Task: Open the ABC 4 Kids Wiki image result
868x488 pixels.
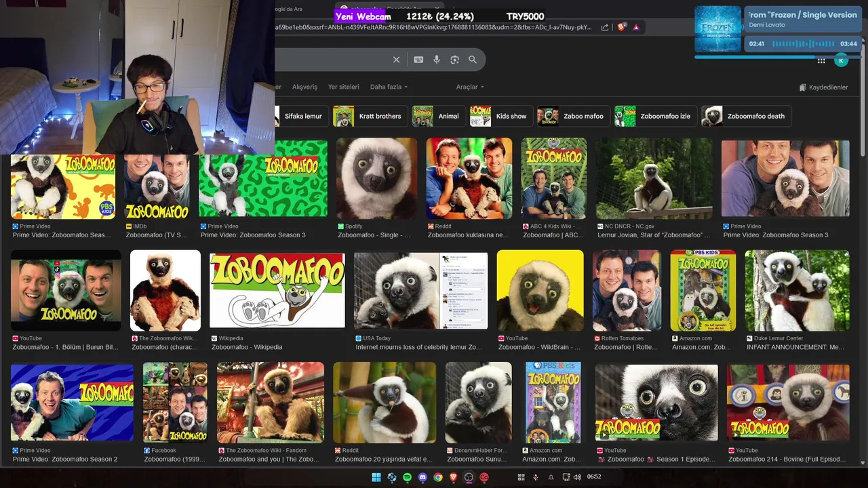Action: [x=554, y=179]
